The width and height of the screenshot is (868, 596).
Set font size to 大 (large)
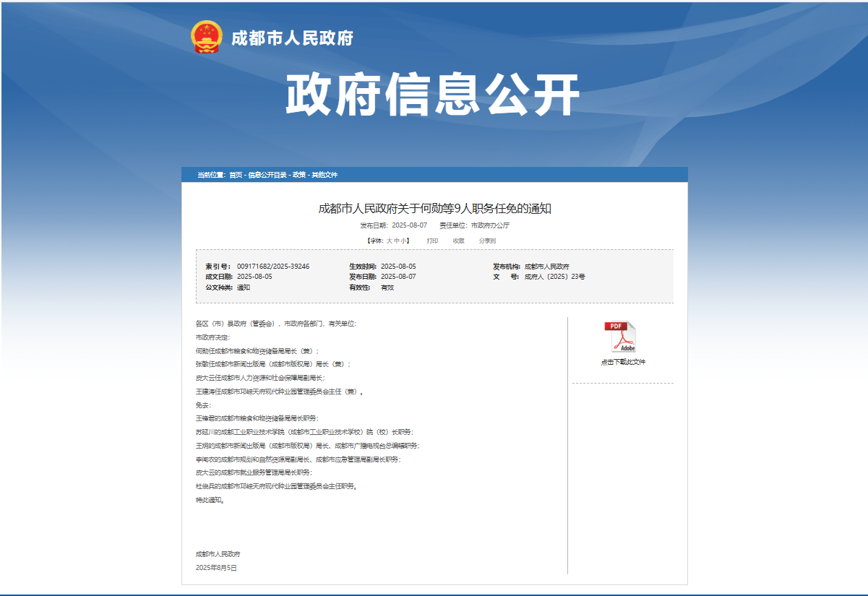(x=389, y=241)
